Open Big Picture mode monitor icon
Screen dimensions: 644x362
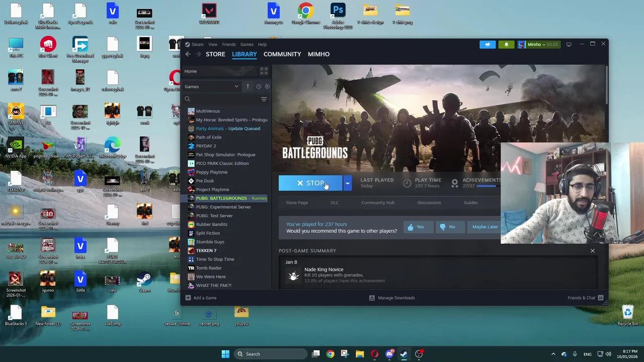click(x=569, y=44)
